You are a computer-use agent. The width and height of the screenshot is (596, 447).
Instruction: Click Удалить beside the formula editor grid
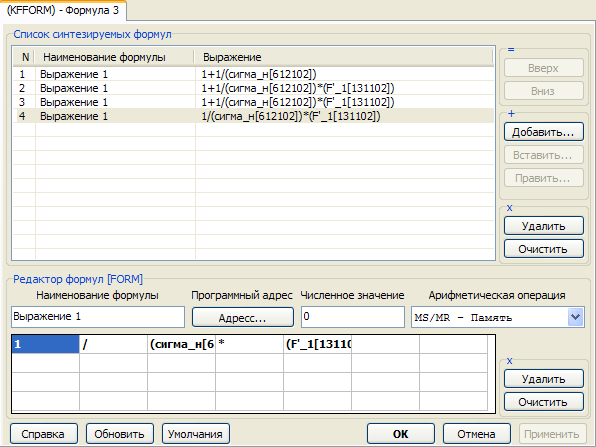(544, 379)
